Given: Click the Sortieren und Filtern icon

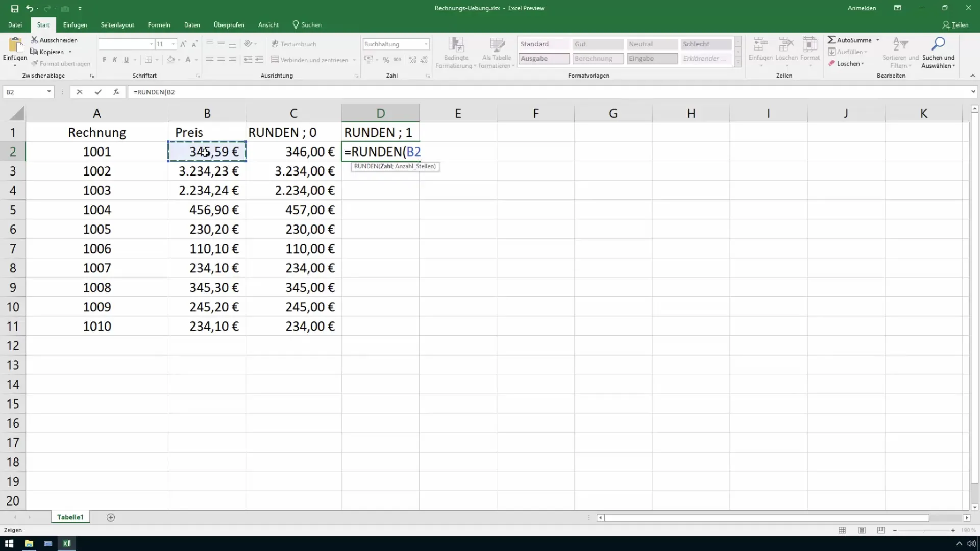Looking at the screenshot, I should coord(900,45).
